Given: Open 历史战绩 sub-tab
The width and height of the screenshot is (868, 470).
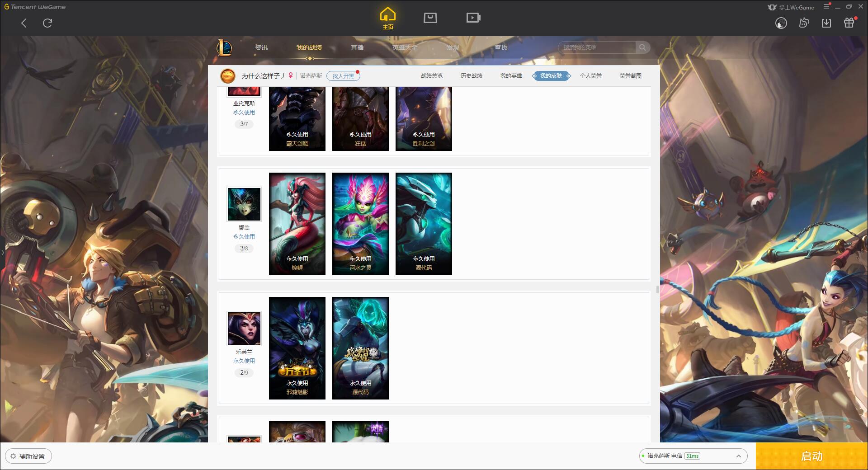Looking at the screenshot, I should tap(472, 76).
